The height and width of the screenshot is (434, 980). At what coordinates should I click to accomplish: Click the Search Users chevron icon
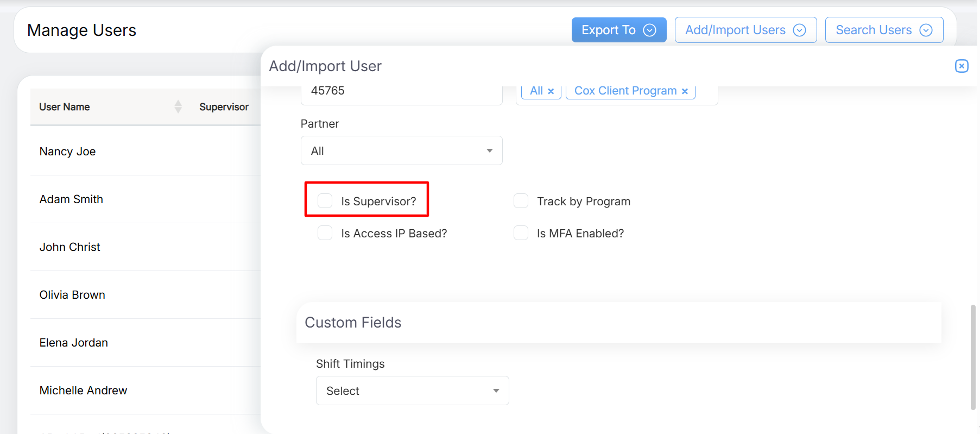(x=926, y=30)
